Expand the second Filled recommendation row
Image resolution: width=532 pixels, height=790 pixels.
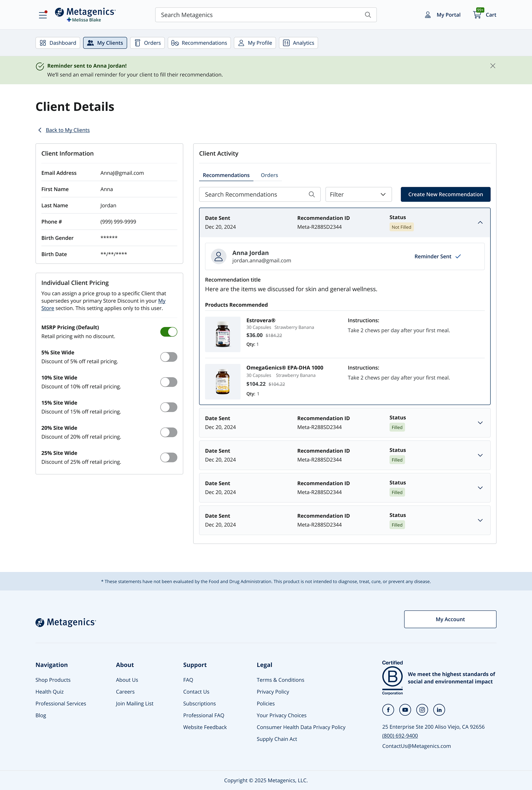(480, 455)
